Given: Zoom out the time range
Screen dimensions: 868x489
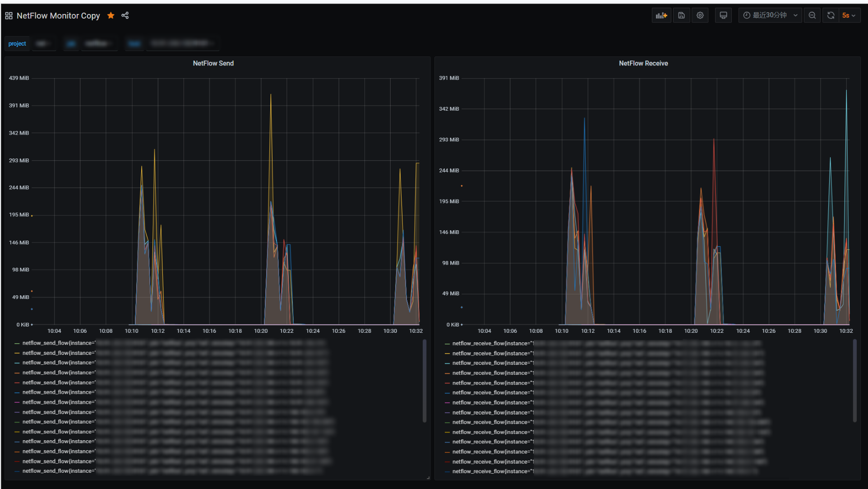Looking at the screenshot, I should coord(812,15).
